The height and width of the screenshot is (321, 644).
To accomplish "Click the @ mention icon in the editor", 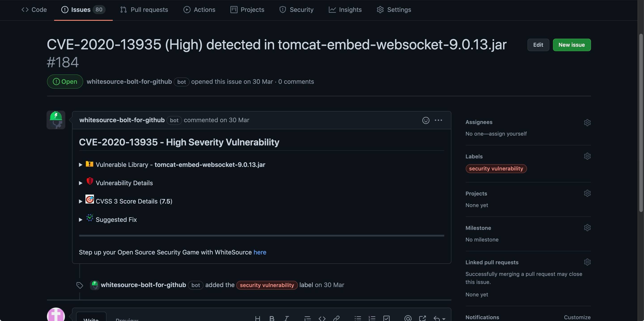I will (x=408, y=318).
